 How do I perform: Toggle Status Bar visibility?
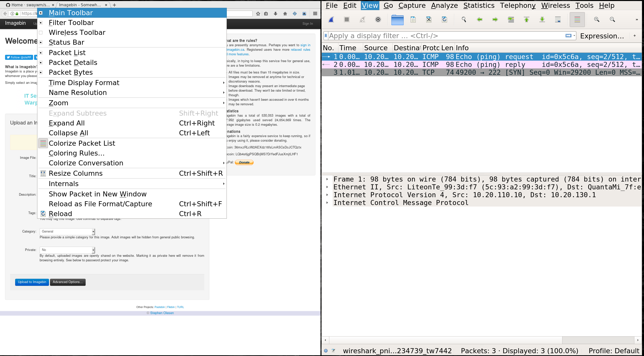(132, 42)
